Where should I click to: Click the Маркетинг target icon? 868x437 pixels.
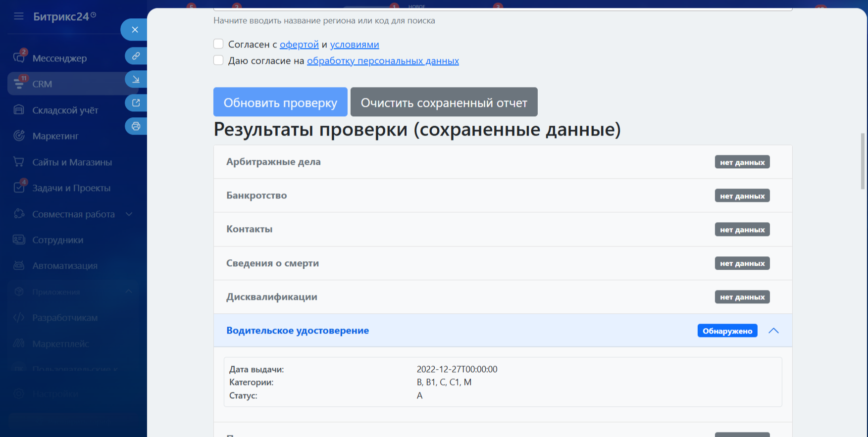coord(19,136)
